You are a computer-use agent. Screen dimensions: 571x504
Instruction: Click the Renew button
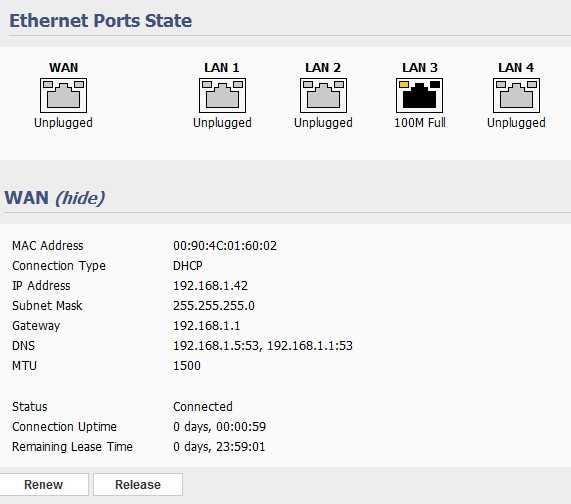coord(44,484)
